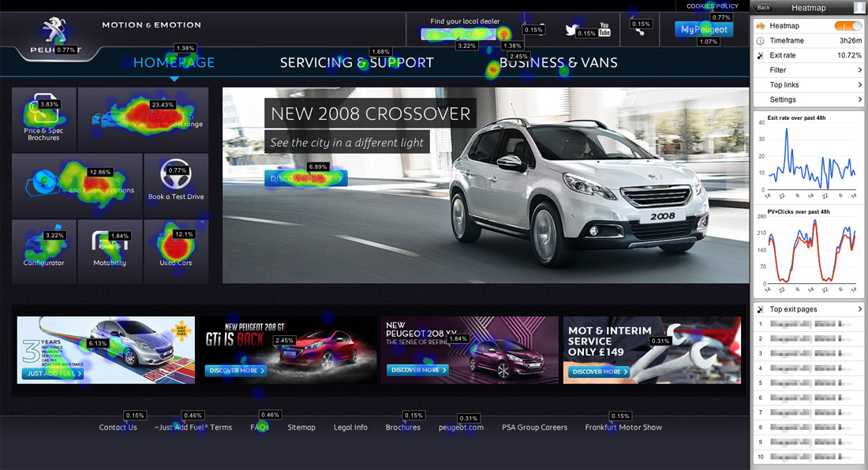
Task: Select the tenth Top exit pages row
Action: 809,457
